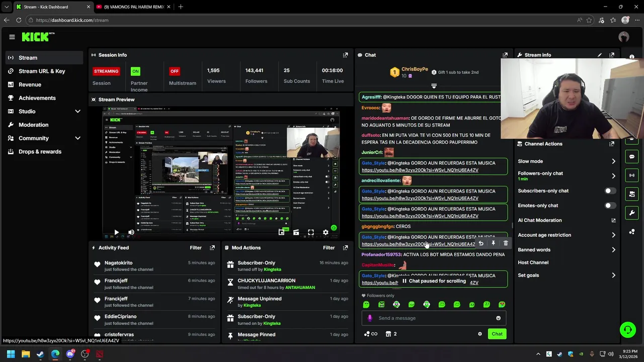Play the stream preview video
This screenshot has width=644, height=362.
click(116, 232)
